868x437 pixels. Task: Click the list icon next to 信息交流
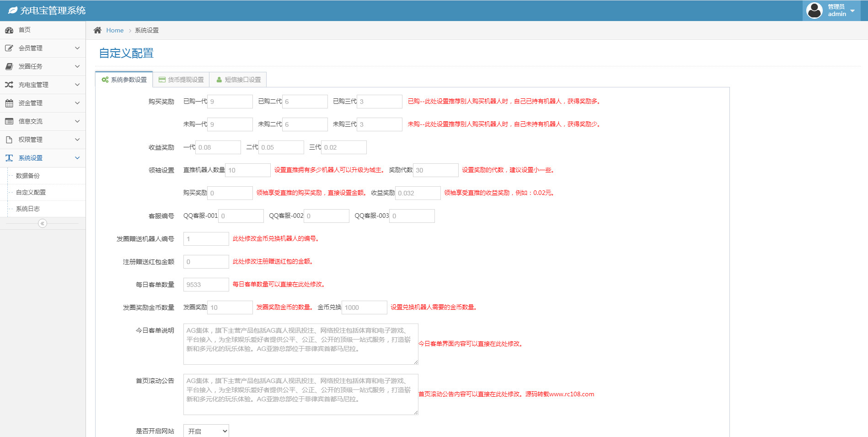click(9, 121)
